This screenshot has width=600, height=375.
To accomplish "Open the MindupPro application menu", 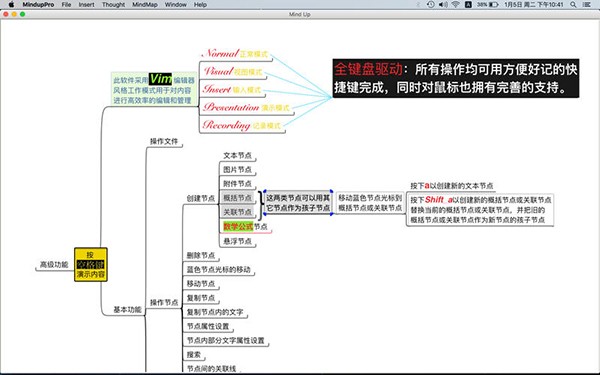I will [38, 5].
